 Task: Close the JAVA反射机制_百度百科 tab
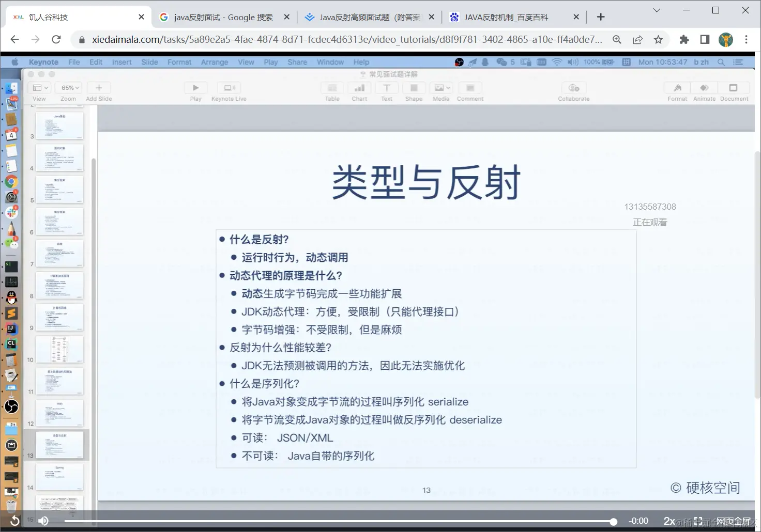(576, 17)
